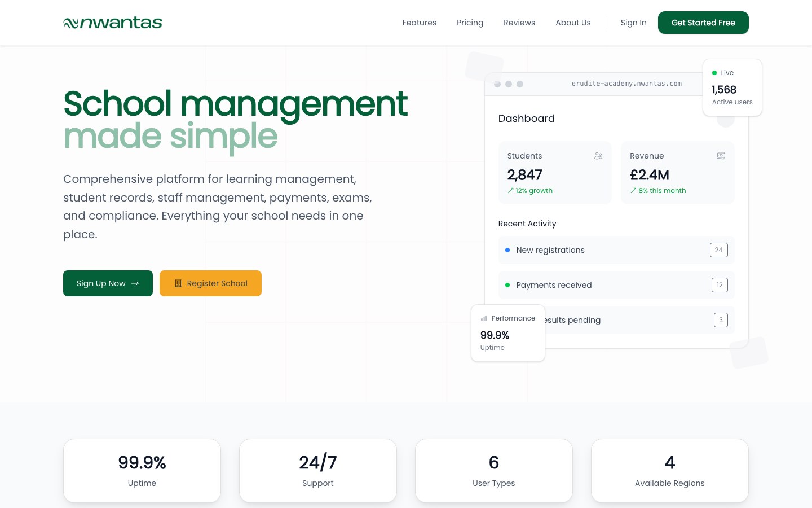Click the nwantas logo
Screen dimensions: 812x508
(x=113, y=23)
